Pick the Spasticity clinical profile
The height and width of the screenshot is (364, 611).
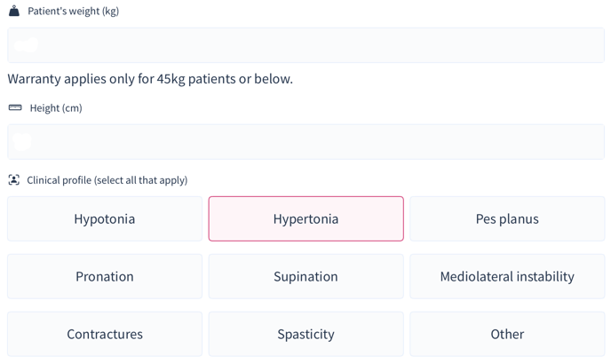point(305,334)
